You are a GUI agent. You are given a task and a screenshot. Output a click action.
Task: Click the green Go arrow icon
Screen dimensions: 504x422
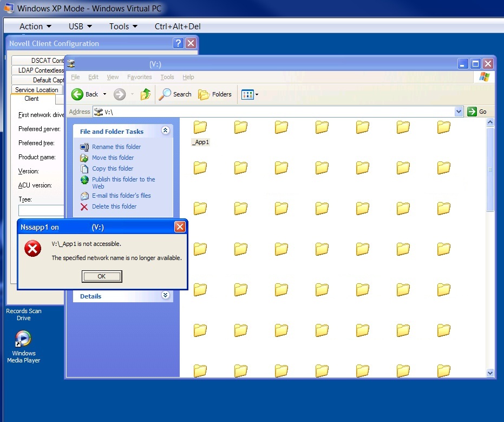coord(472,112)
